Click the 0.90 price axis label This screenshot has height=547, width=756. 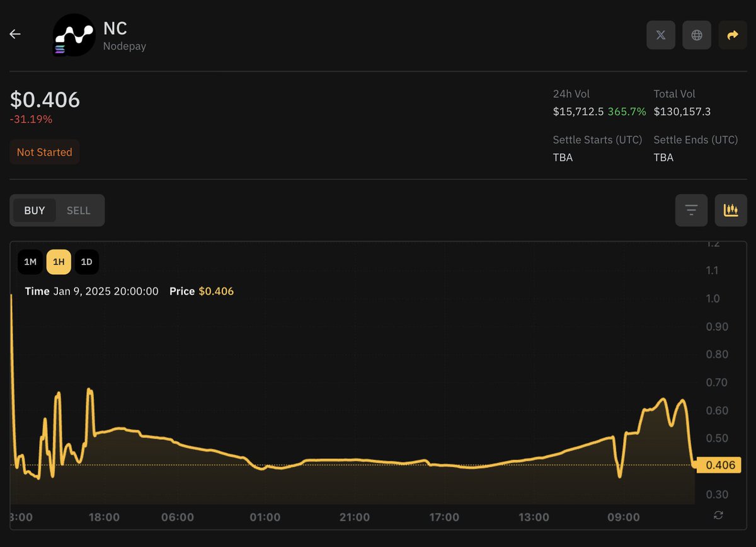tap(717, 326)
